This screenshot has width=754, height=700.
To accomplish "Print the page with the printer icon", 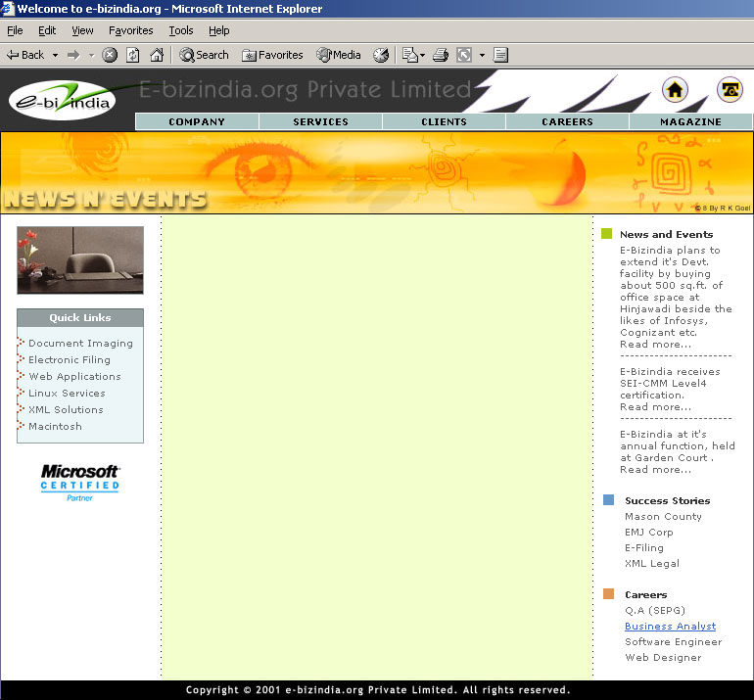I will coord(441,55).
